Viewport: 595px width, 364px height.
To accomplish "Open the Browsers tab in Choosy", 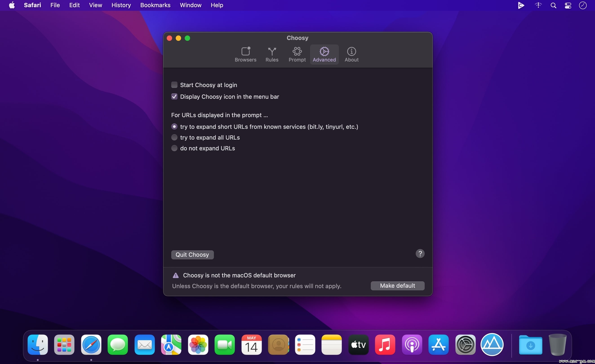I will [x=245, y=55].
